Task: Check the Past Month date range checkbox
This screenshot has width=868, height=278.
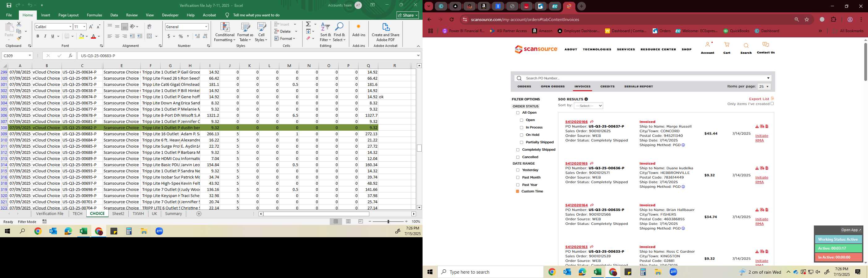Action: click(x=518, y=178)
